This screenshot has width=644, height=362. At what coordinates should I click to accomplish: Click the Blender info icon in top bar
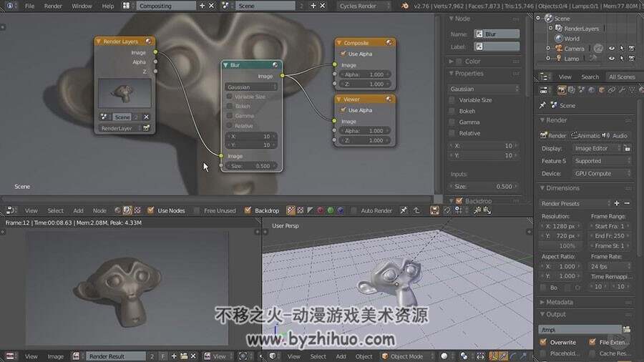[9, 6]
